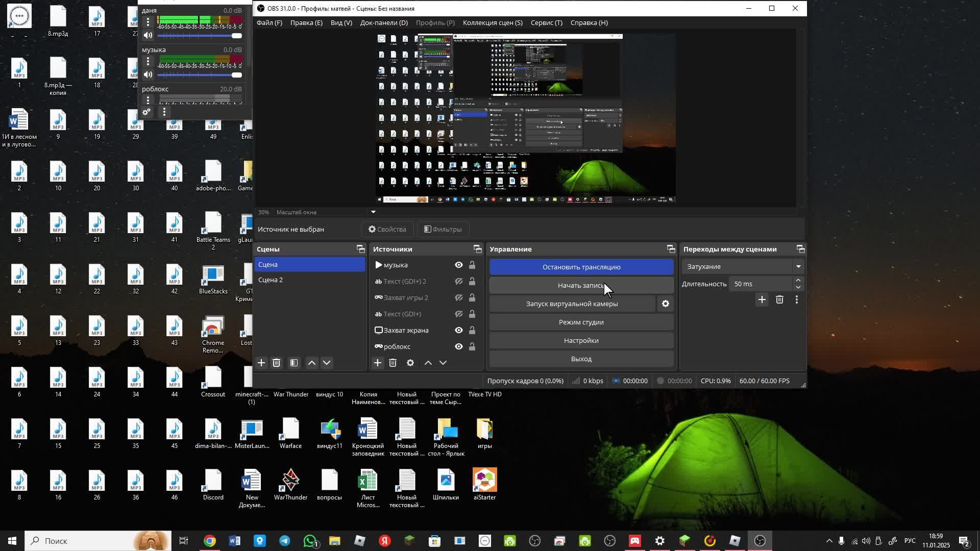The image size is (980, 551).
Task: Undock the Управление panel icon
Action: tap(671, 249)
